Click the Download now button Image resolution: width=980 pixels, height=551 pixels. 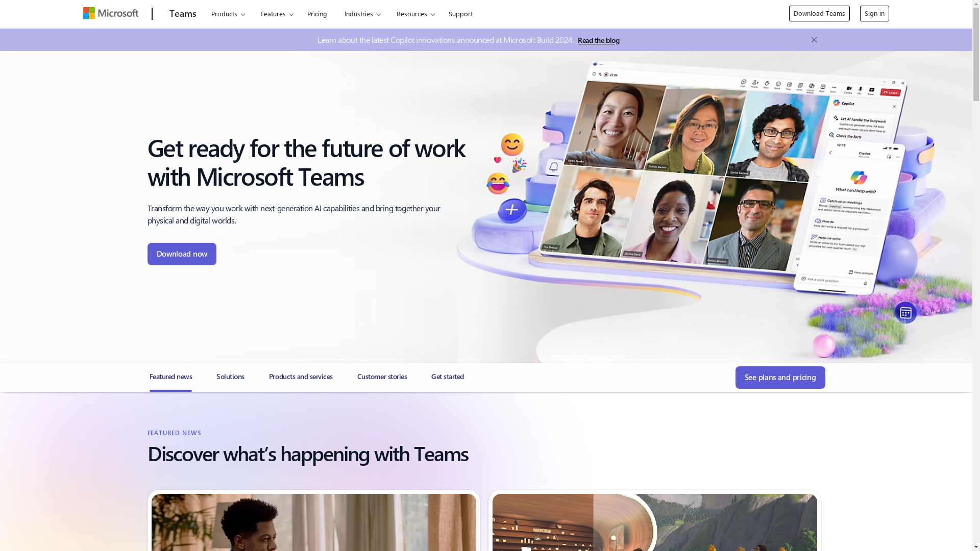click(182, 254)
